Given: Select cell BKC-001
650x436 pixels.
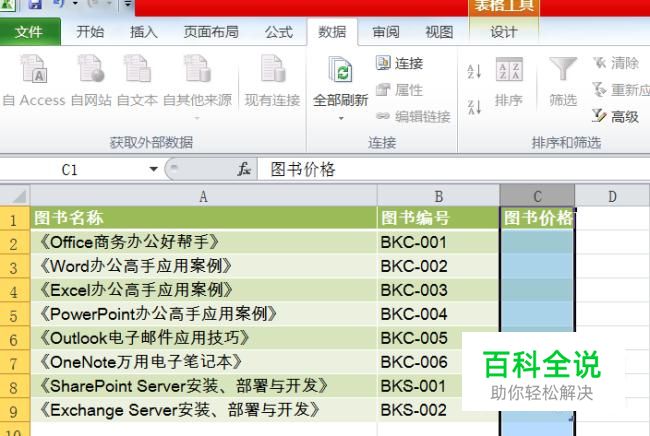Looking at the screenshot, I should click(439, 242).
